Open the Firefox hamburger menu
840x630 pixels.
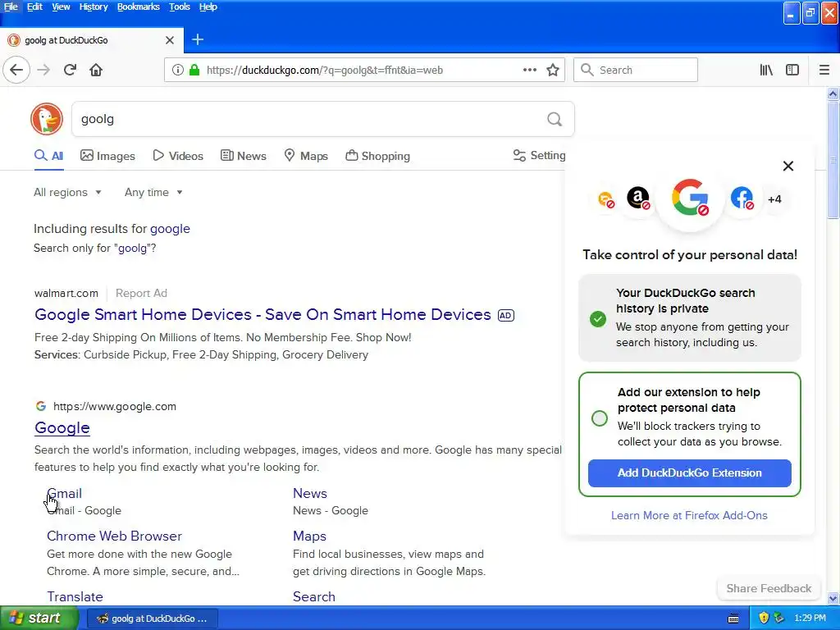[x=824, y=71]
